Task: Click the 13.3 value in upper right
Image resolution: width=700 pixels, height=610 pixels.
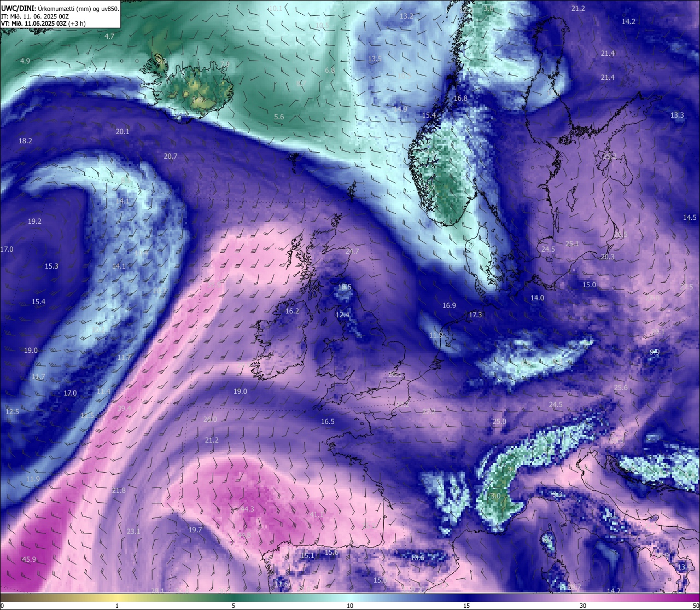Action: click(677, 115)
